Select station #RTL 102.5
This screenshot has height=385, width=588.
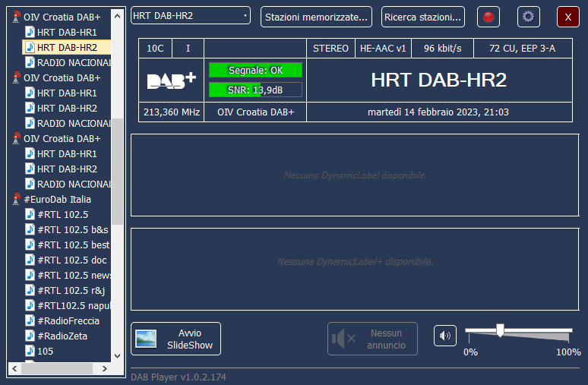tap(62, 214)
